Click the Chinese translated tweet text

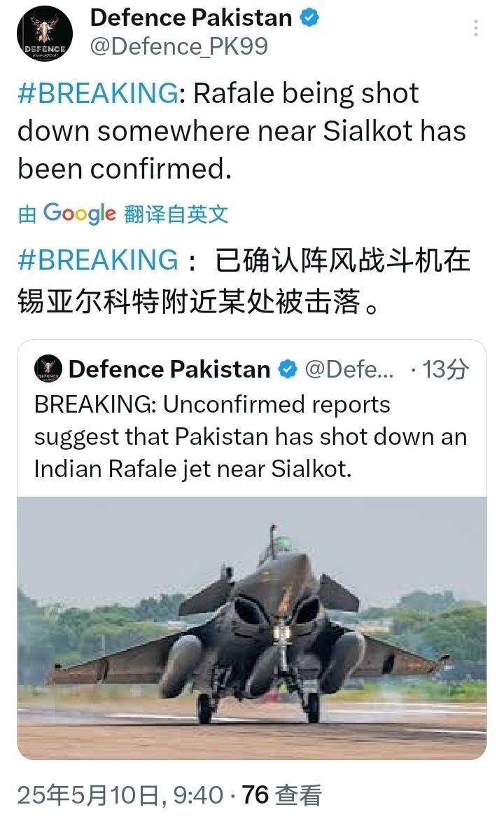click(x=244, y=281)
